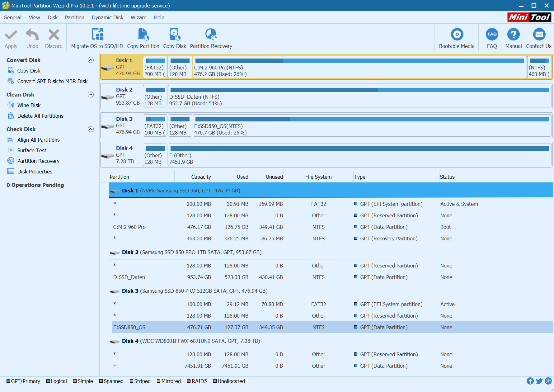Select the D:SSD_Daten! partition row

333,277
